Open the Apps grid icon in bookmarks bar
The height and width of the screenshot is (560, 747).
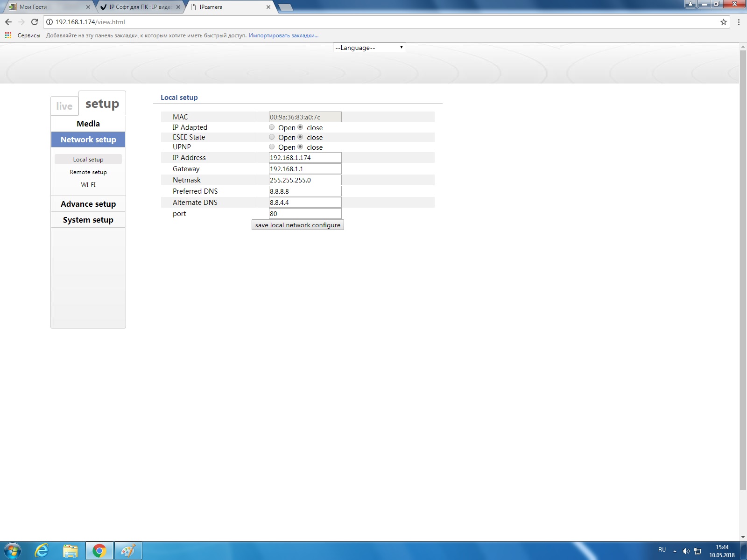click(x=8, y=35)
